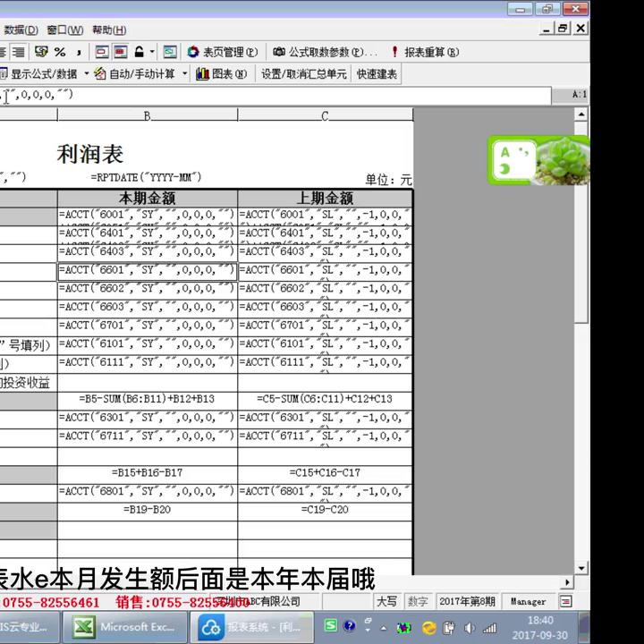Click the vertical scrollbar down arrow
The height and width of the screenshot is (644, 644).
coord(581,569)
